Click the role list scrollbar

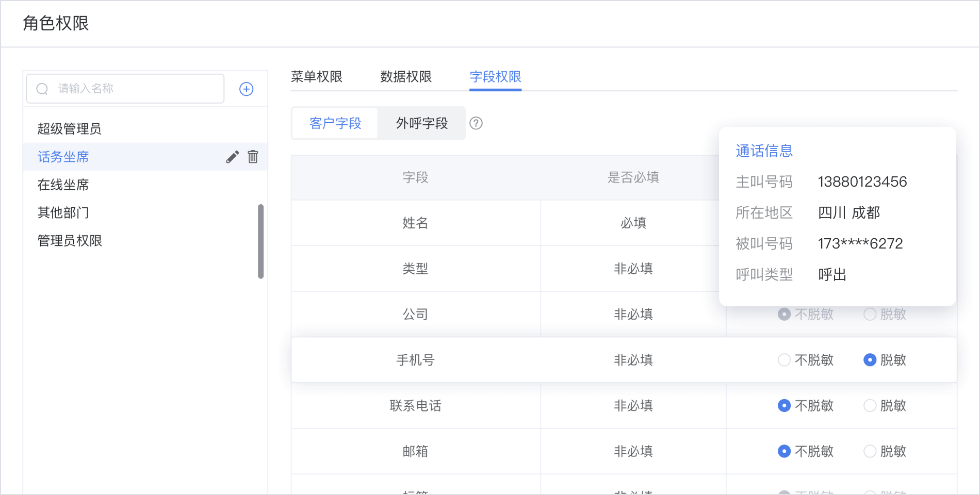261,241
